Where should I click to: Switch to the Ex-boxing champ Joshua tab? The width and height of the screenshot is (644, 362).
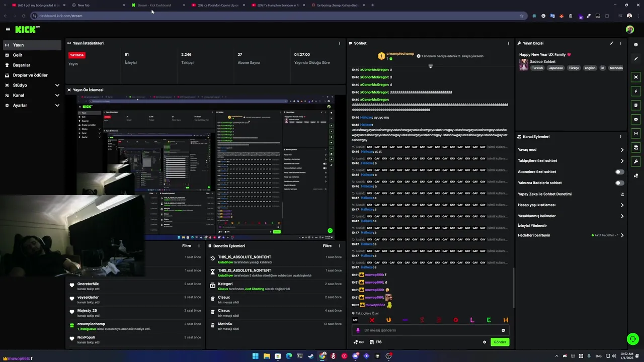(338, 5)
